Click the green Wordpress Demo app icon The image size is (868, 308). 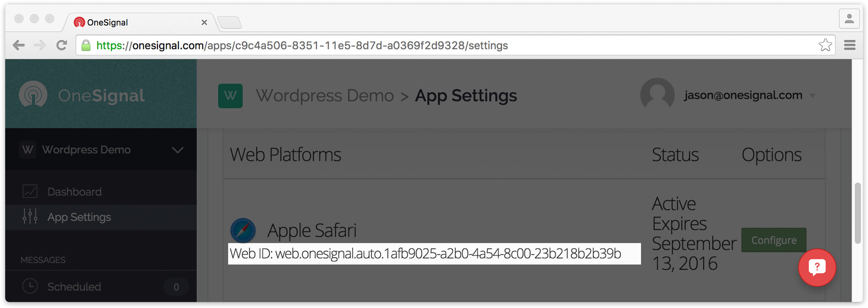coord(230,96)
